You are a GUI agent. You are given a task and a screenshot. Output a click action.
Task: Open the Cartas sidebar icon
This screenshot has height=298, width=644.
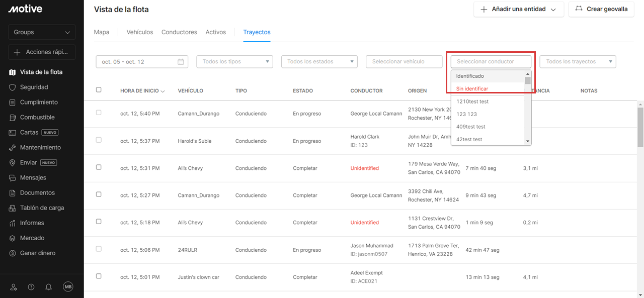(x=13, y=133)
